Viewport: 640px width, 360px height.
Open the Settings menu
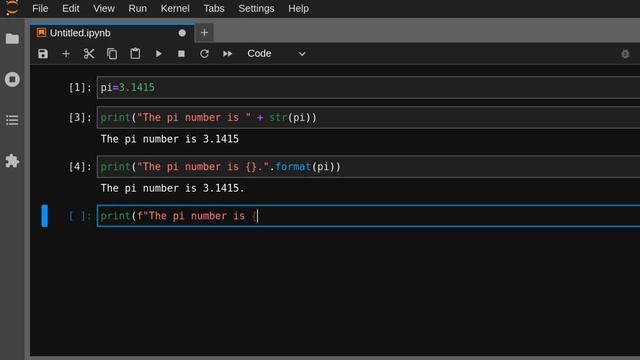coord(256,8)
